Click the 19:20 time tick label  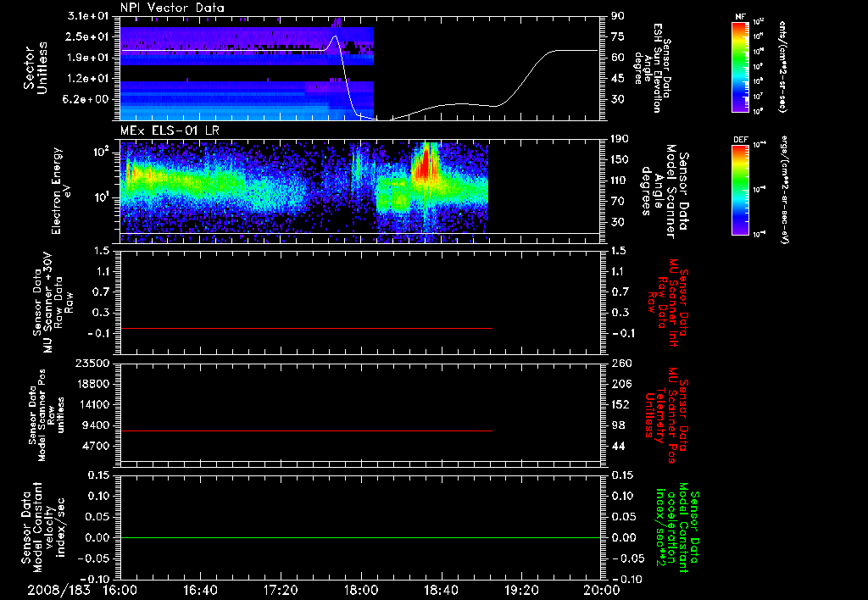pyautogui.click(x=521, y=590)
